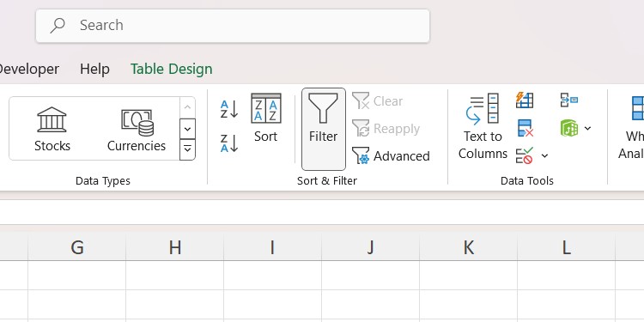Run Flash Fill from Data Tools

525,100
